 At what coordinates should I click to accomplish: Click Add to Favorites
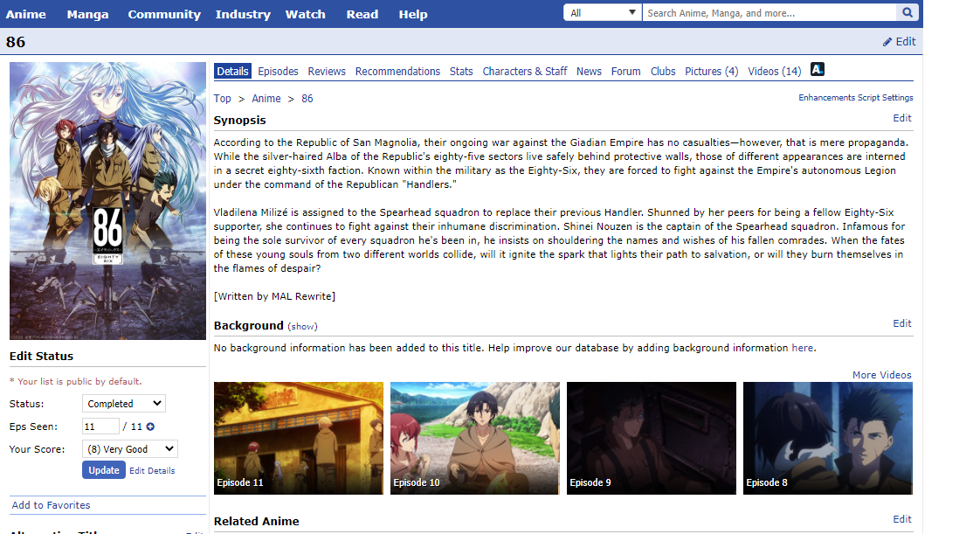point(51,505)
